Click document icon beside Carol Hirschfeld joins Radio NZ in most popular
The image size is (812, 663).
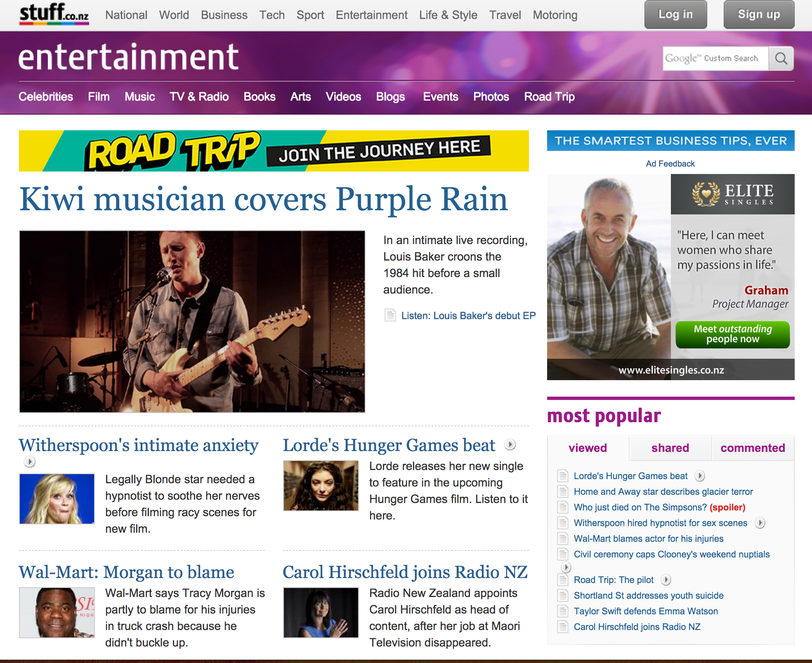pos(562,627)
